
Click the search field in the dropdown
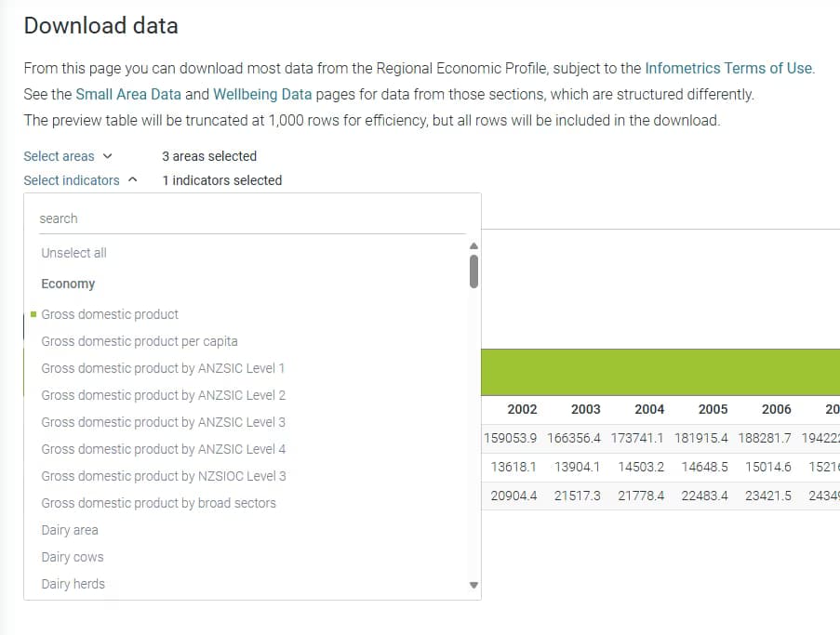[251, 218]
